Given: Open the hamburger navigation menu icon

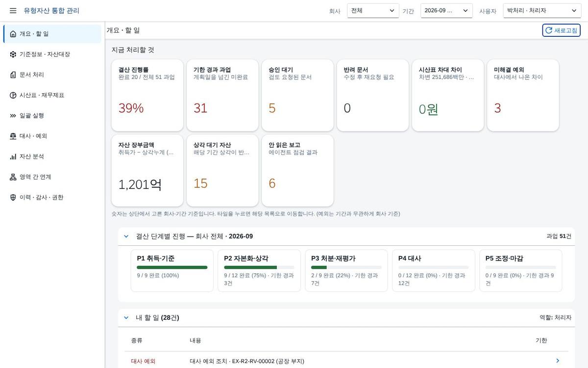Looking at the screenshot, I should click(x=13, y=10).
